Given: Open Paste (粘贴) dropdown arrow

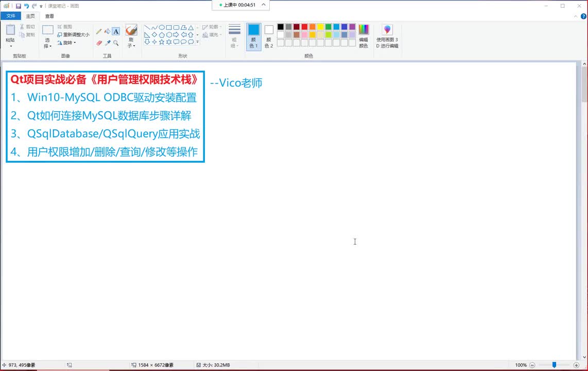Looking at the screenshot, I should pos(11,46).
